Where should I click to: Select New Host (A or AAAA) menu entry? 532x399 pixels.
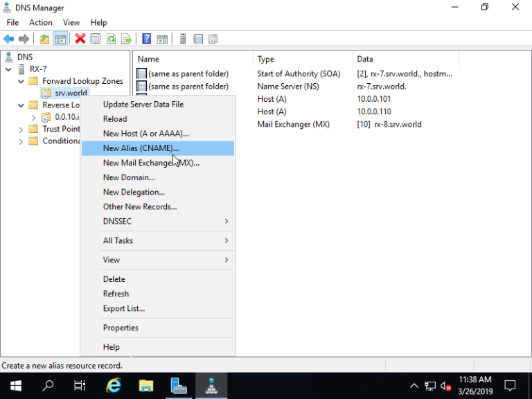145,134
